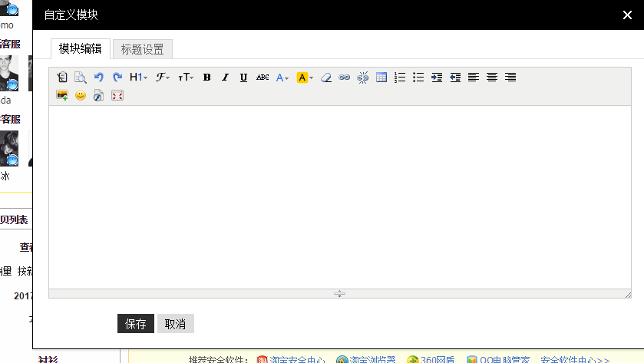Toggle underline formatting
Screen dimensions: 644x363
click(243, 78)
